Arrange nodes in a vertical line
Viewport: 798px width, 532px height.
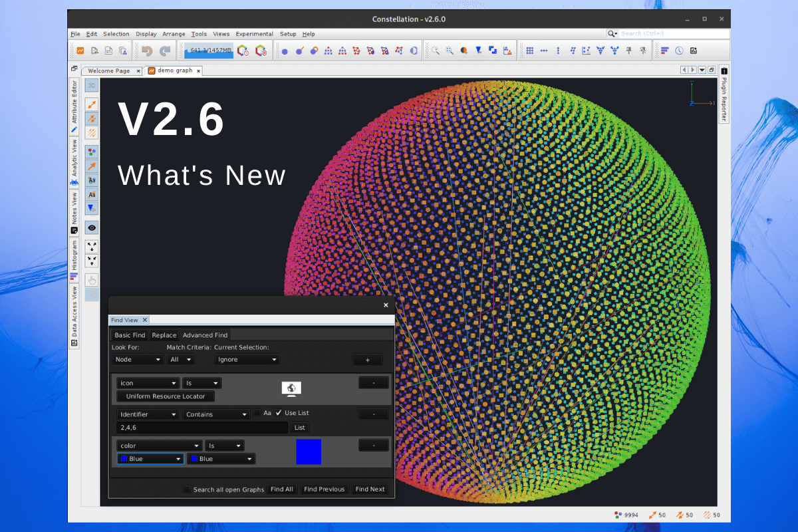(558, 51)
